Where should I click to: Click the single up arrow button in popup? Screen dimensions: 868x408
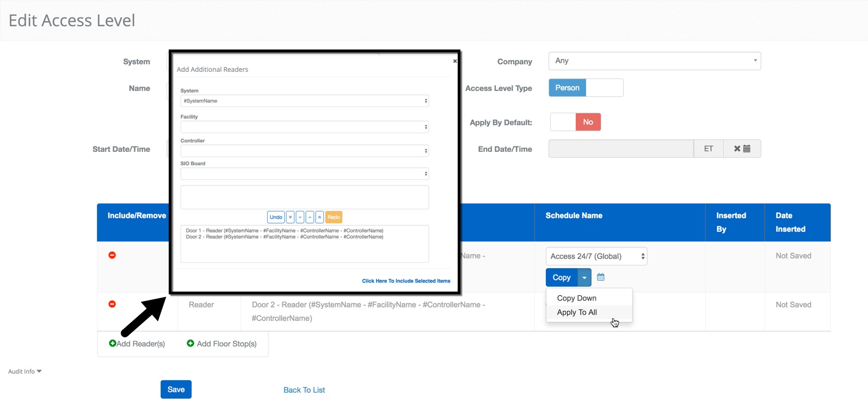coord(310,218)
